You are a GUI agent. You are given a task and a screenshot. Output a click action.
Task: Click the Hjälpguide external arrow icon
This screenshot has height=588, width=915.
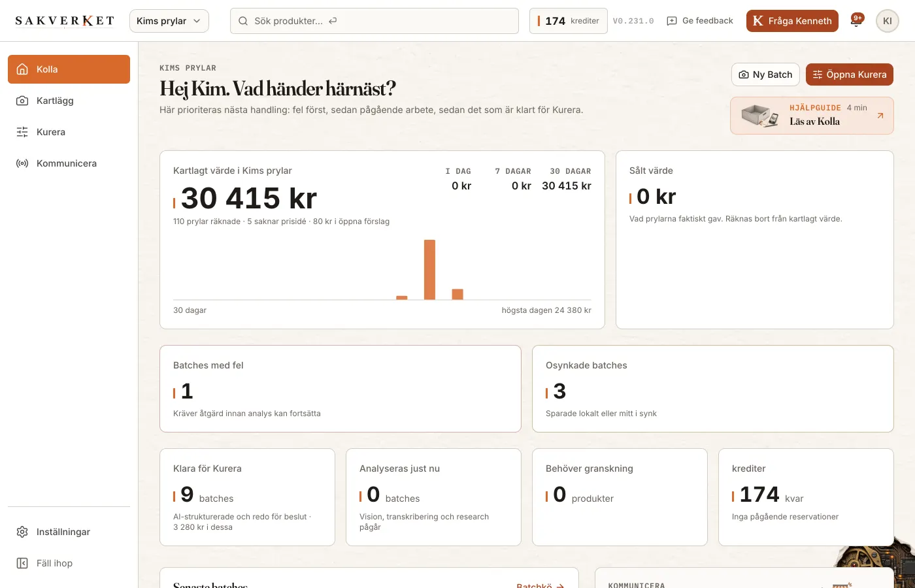[880, 116]
